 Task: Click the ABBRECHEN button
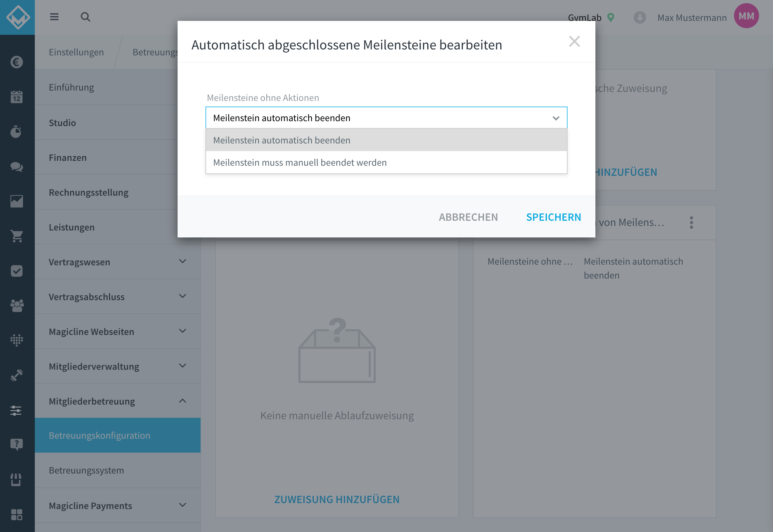click(x=468, y=217)
